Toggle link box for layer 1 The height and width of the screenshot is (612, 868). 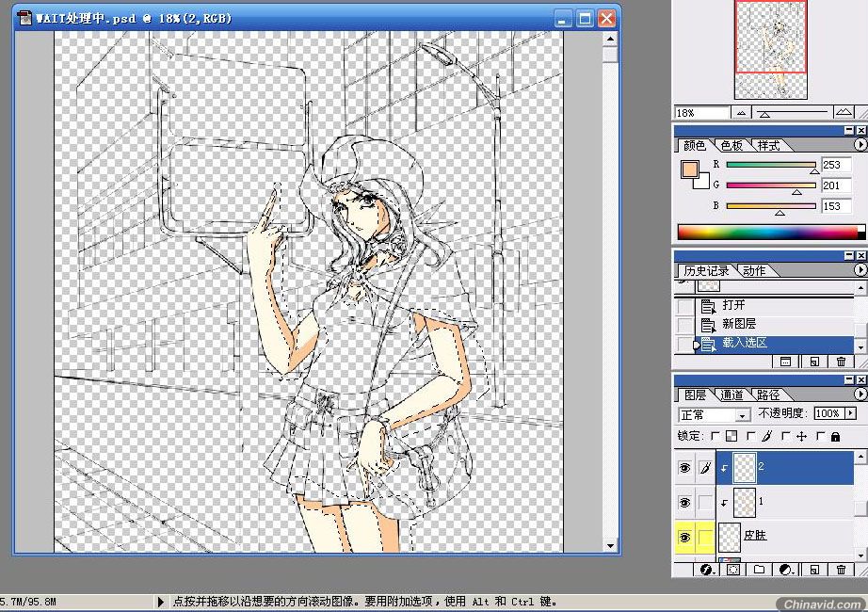705,503
